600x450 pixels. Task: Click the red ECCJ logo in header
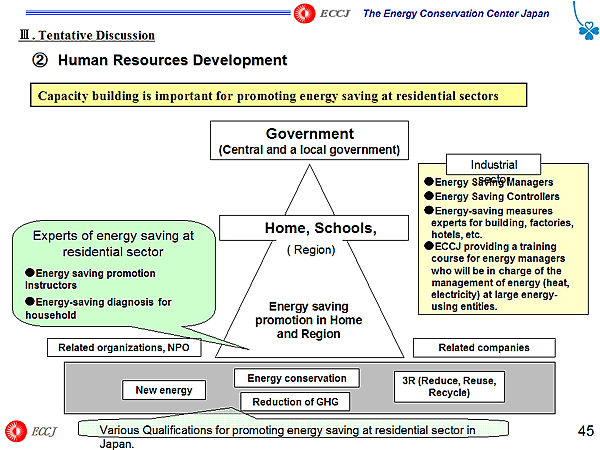305,14
